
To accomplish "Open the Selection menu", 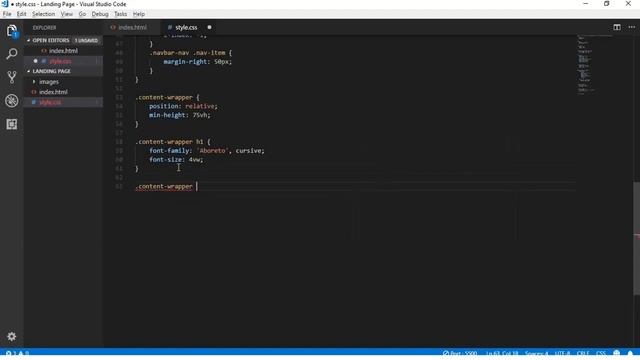I will [43, 14].
